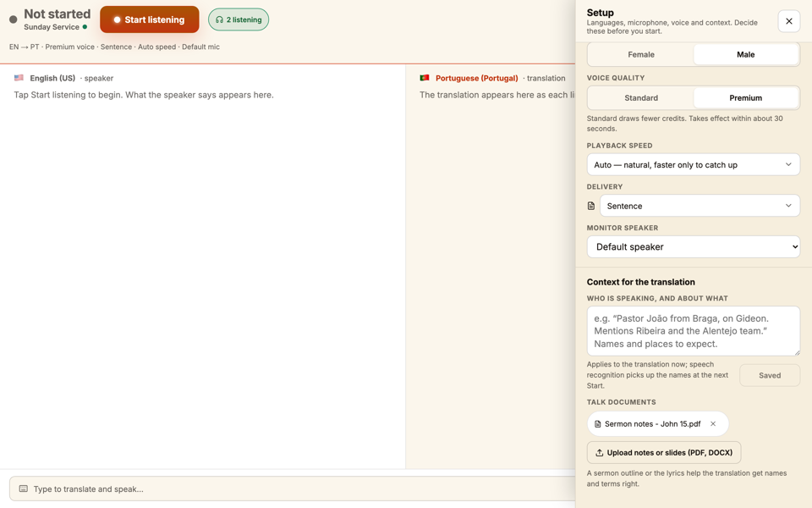The height and width of the screenshot is (508, 812).
Task: Focus the Type to translate and speak field
Action: point(293,489)
